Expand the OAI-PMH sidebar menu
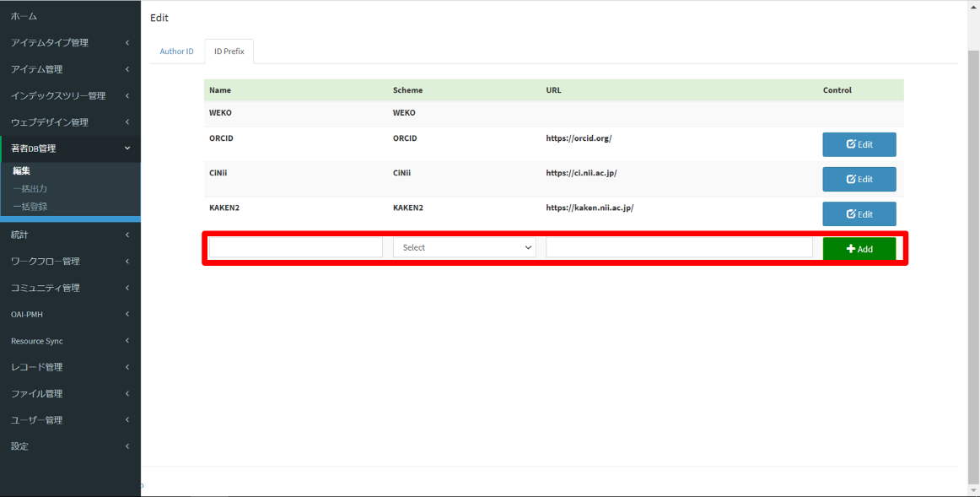Image resolution: width=980 pixels, height=497 pixels. point(27,314)
